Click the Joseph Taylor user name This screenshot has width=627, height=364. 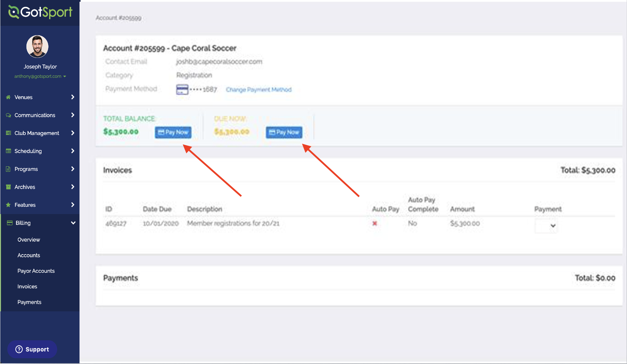[x=40, y=67]
